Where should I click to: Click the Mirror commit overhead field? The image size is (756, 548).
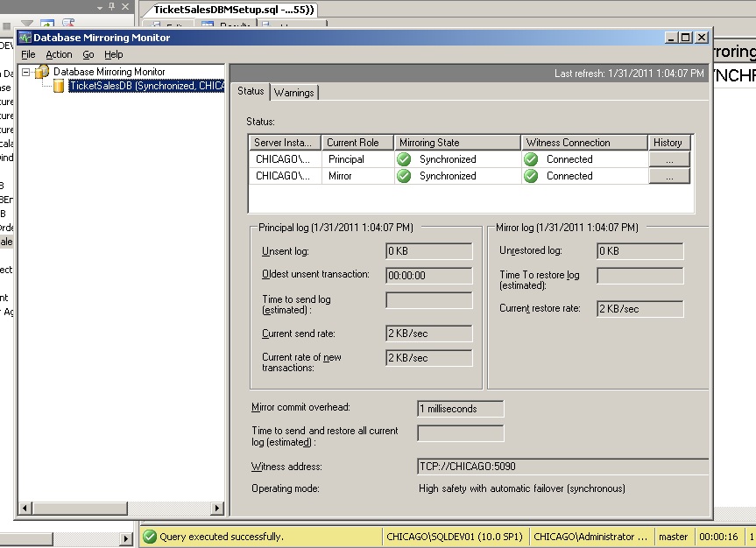tap(461, 409)
